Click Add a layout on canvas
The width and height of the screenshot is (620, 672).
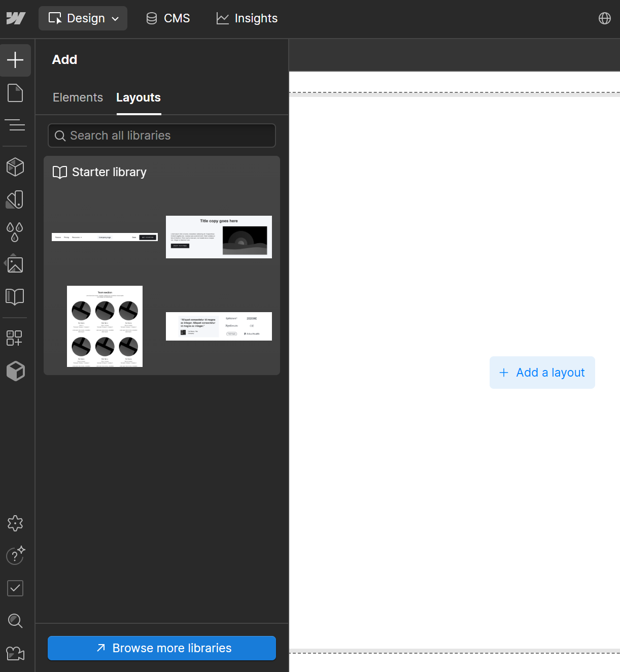click(542, 373)
